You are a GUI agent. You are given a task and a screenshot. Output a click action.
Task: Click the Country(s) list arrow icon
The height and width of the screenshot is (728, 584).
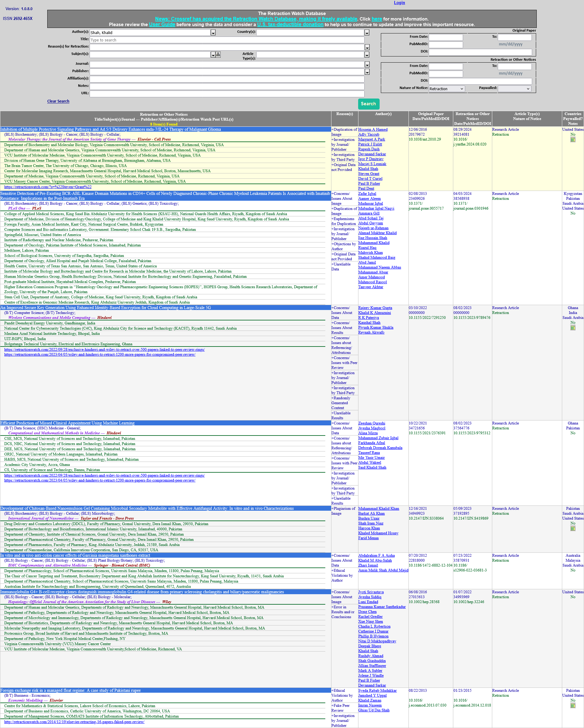(367, 33)
